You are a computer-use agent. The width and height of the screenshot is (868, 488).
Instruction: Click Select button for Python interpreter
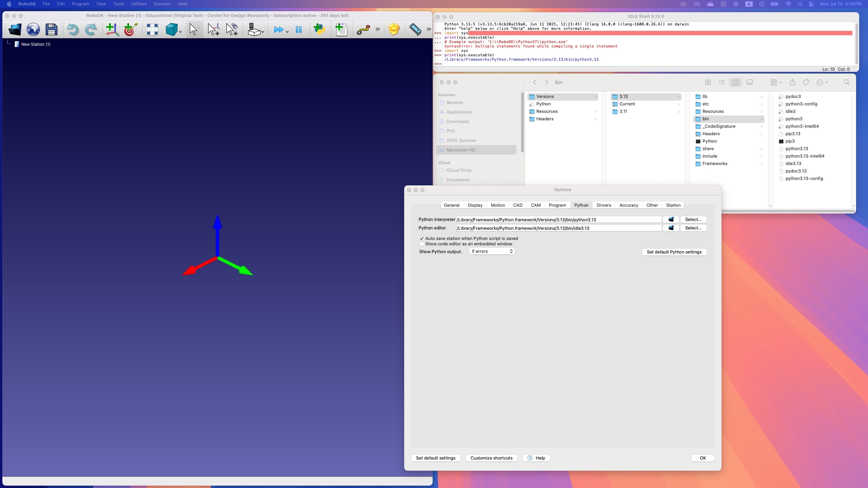pos(693,219)
